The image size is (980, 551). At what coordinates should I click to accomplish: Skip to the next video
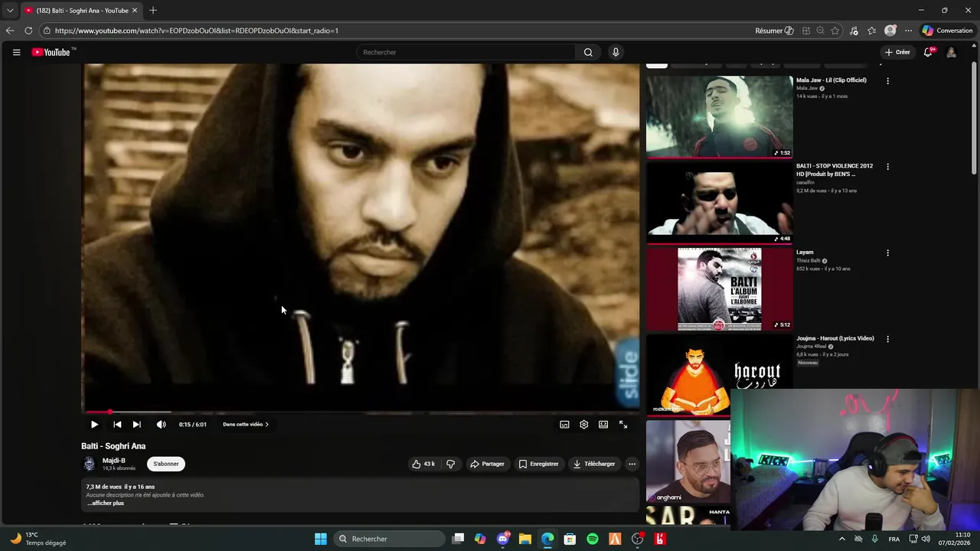click(136, 424)
